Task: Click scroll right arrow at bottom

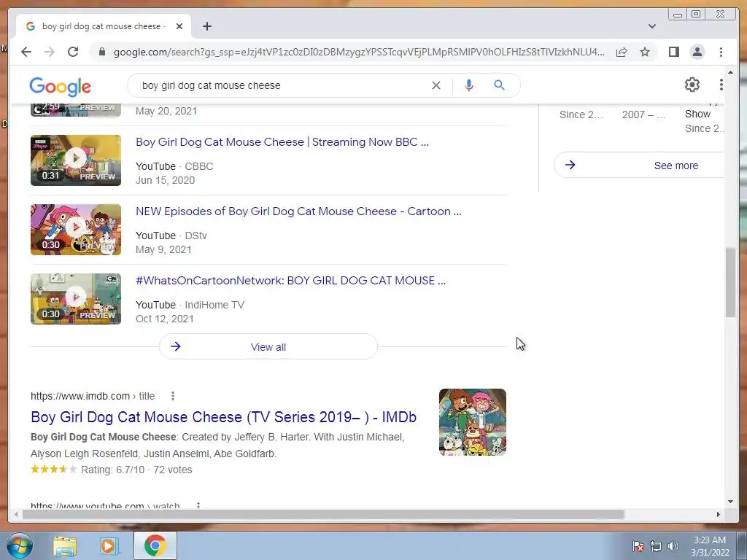Action: click(x=719, y=514)
